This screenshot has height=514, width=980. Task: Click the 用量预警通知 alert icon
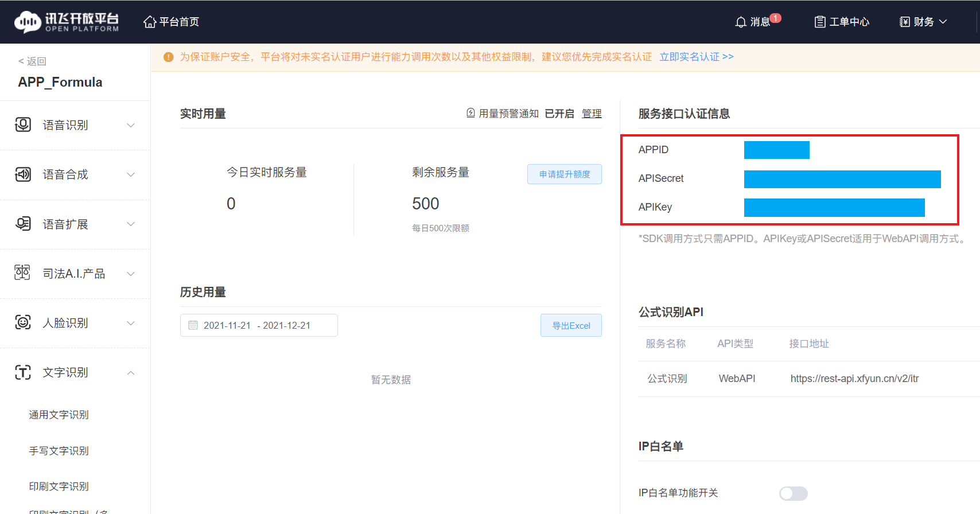470,113
